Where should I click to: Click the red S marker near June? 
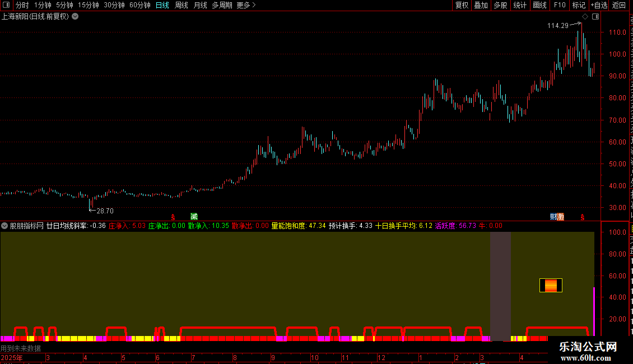(173, 217)
